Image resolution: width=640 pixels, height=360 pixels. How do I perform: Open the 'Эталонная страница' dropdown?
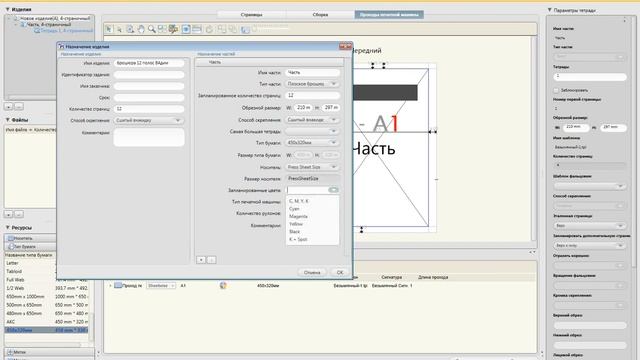pyautogui.click(x=590, y=226)
